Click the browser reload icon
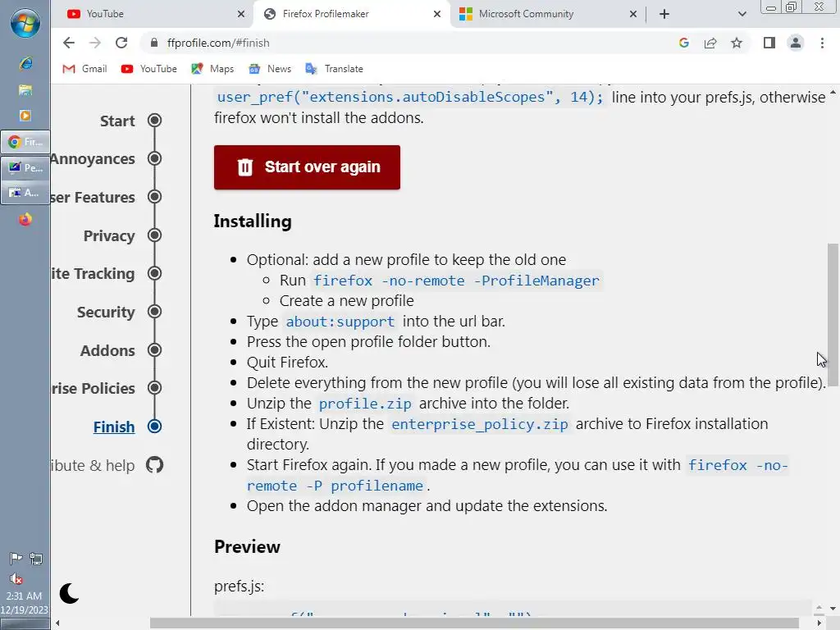Viewport: 840px width, 630px height. click(121, 43)
